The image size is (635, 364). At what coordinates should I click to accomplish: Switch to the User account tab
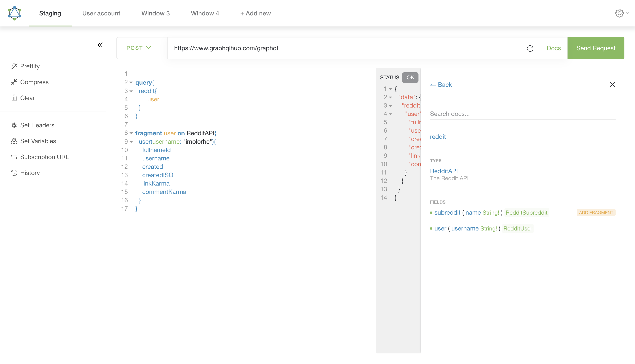point(101,13)
